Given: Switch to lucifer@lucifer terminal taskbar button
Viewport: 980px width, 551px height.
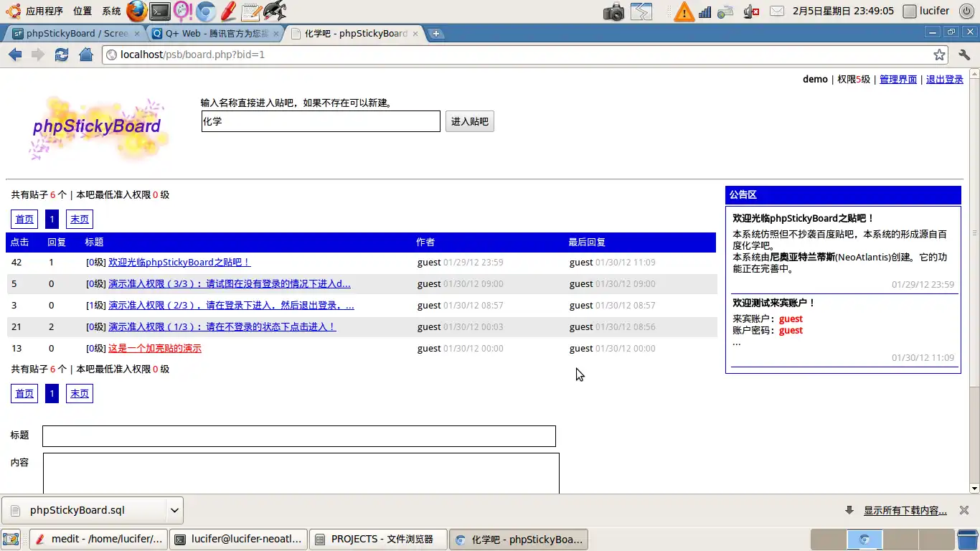Looking at the screenshot, I should pyautogui.click(x=239, y=540).
